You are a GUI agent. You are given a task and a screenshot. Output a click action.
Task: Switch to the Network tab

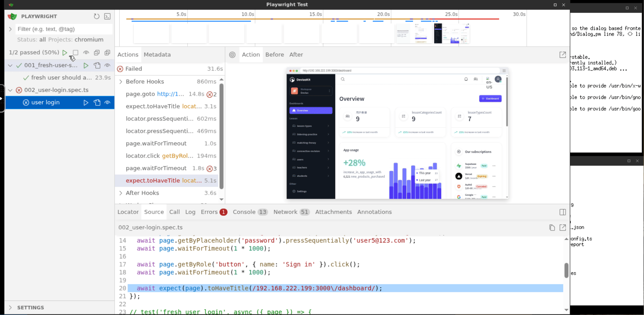tap(285, 212)
